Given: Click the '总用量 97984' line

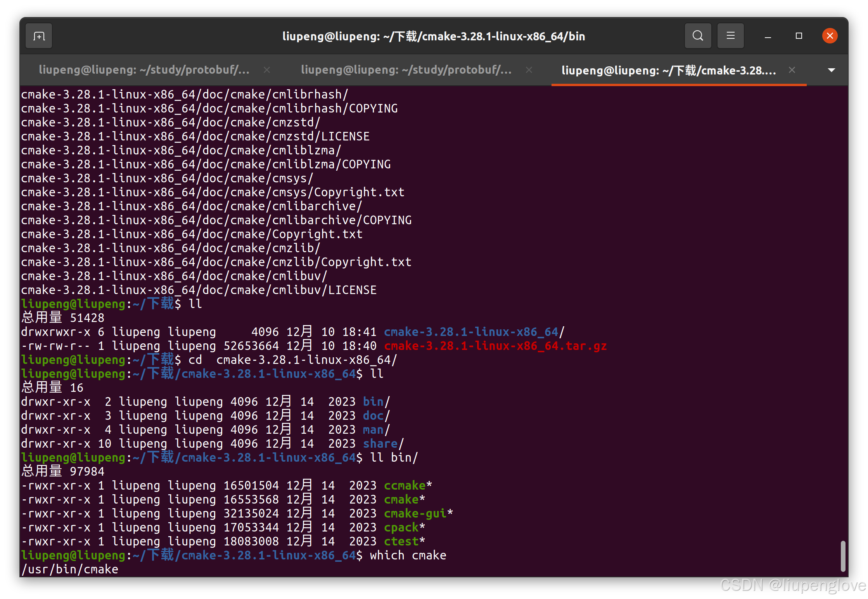Looking at the screenshot, I should (63, 471).
